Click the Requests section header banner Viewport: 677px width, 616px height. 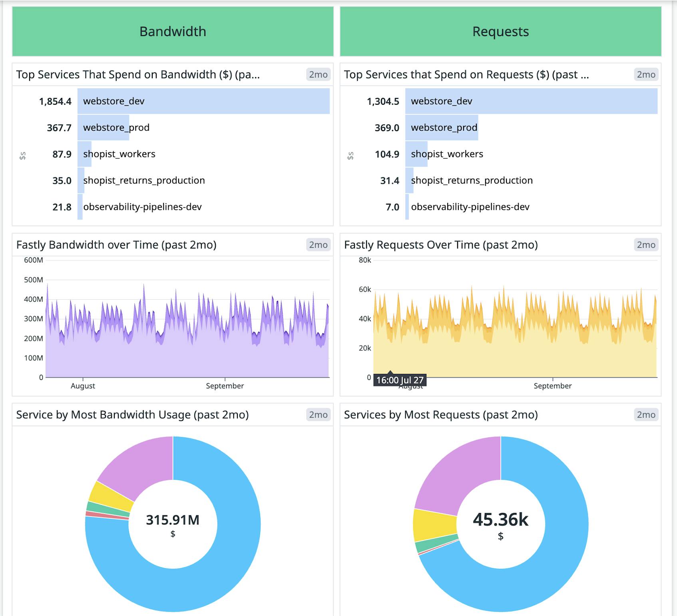[500, 31]
